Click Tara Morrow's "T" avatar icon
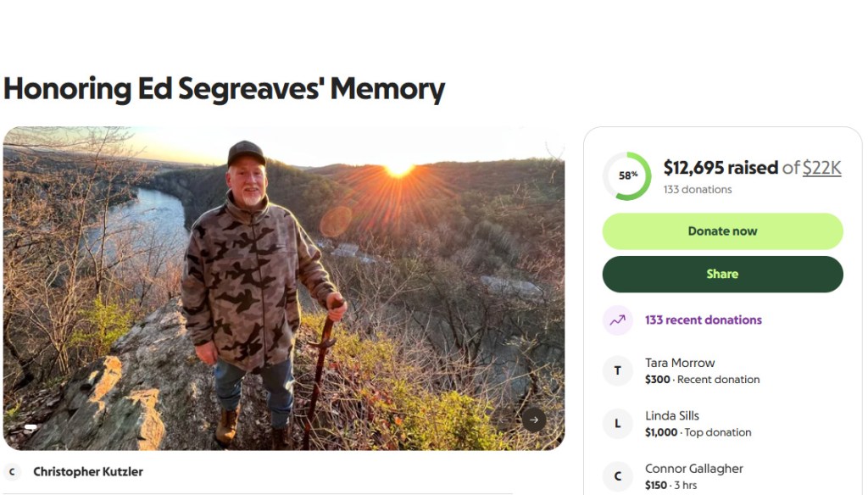 (617, 370)
